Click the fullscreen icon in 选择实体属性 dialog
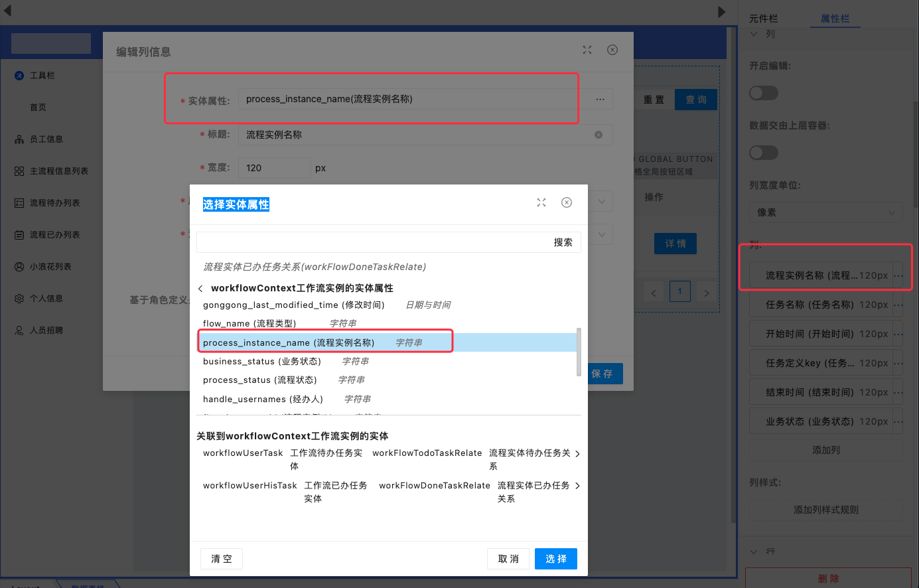 pos(541,202)
